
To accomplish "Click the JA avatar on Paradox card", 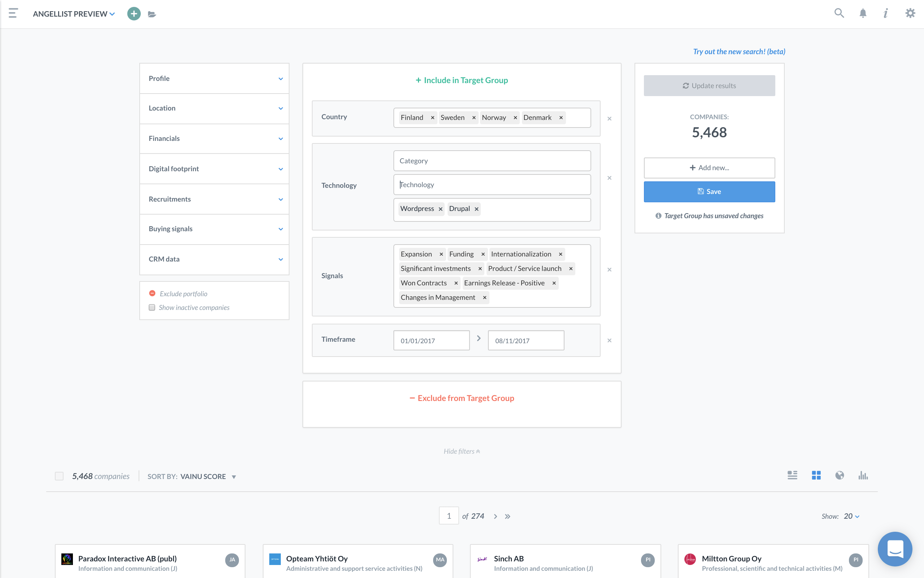I will pyautogui.click(x=232, y=560).
